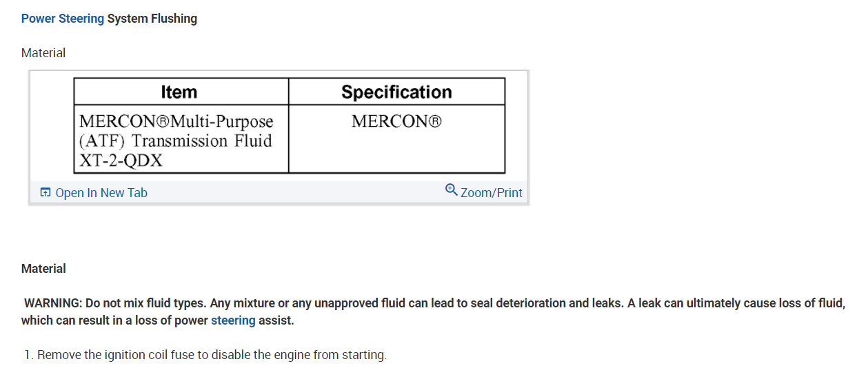Click the Open In New Tab icon
The image size is (868, 368).
coord(46,193)
